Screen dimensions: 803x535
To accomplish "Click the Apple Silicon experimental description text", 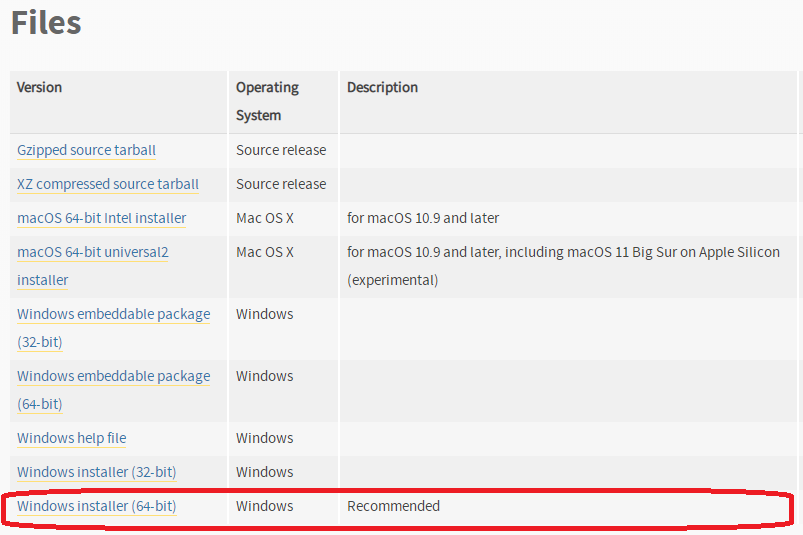I will (563, 266).
